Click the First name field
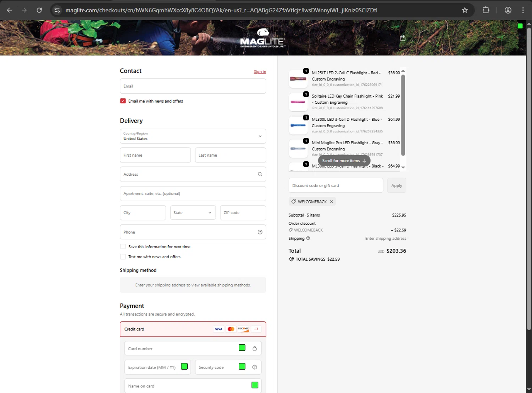The height and width of the screenshot is (393, 532). pyautogui.click(x=155, y=155)
